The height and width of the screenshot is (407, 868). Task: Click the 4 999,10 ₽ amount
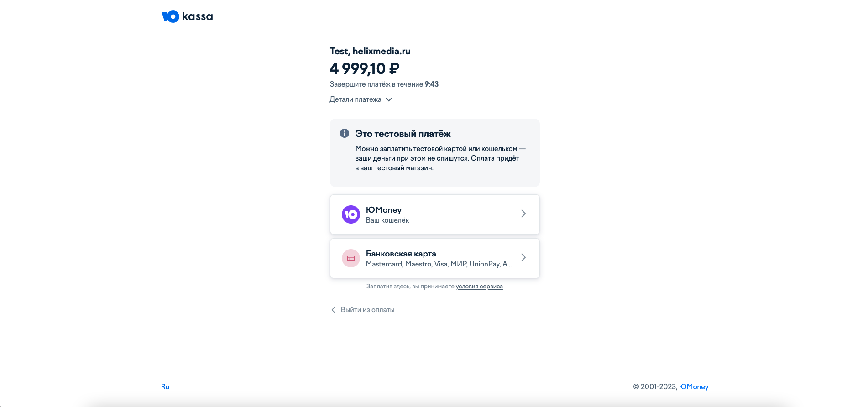tap(365, 68)
